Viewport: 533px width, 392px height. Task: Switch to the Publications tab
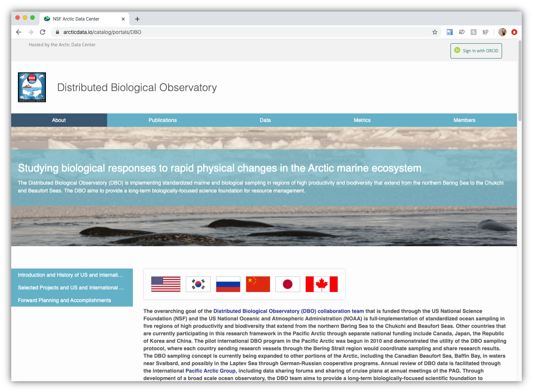pos(163,120)
